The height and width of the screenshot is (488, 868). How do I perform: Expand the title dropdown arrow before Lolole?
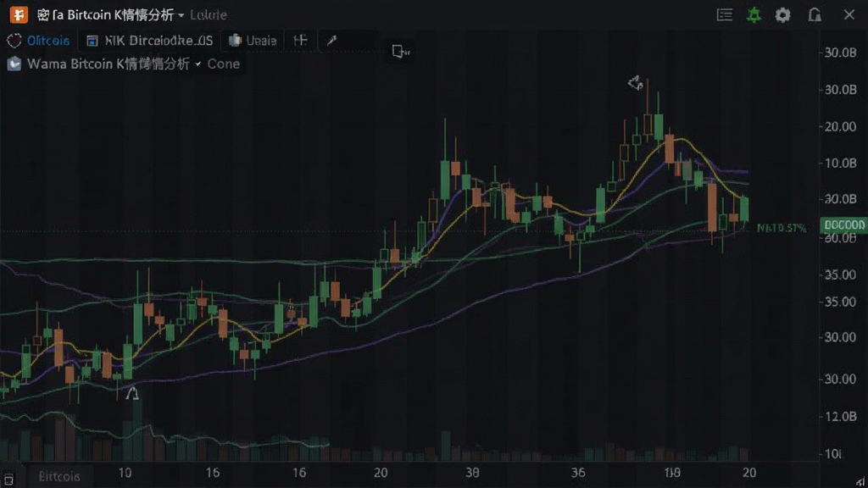tap(181, 15)
